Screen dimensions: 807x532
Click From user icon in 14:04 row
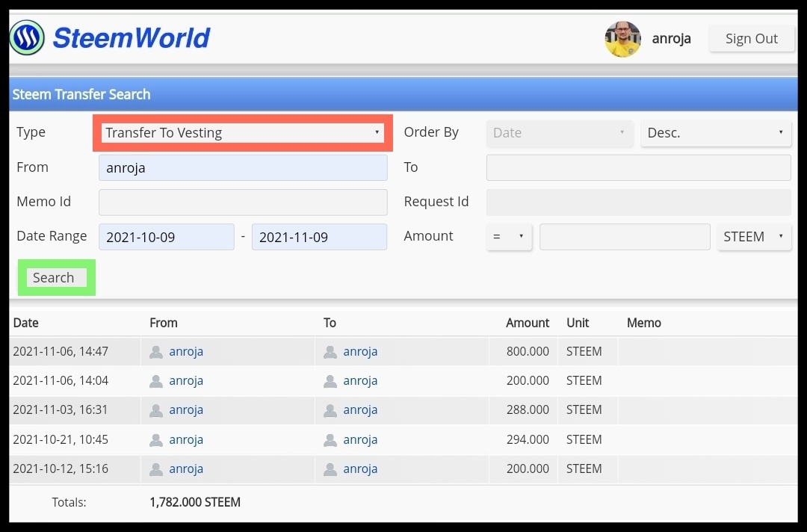click(x=156, y=381)
